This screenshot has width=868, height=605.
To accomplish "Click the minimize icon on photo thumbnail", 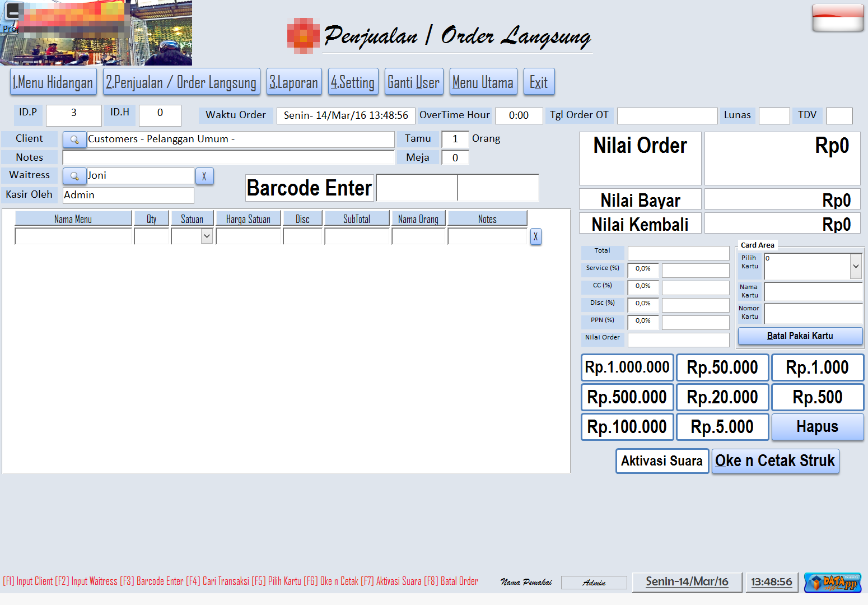I will 12,11.
